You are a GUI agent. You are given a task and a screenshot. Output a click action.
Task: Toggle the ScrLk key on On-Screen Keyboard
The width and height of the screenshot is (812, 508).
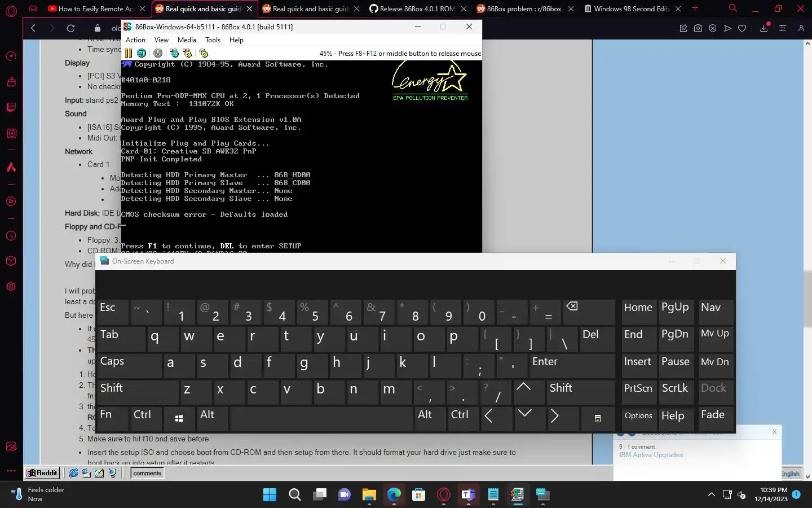tap(676, 392)
